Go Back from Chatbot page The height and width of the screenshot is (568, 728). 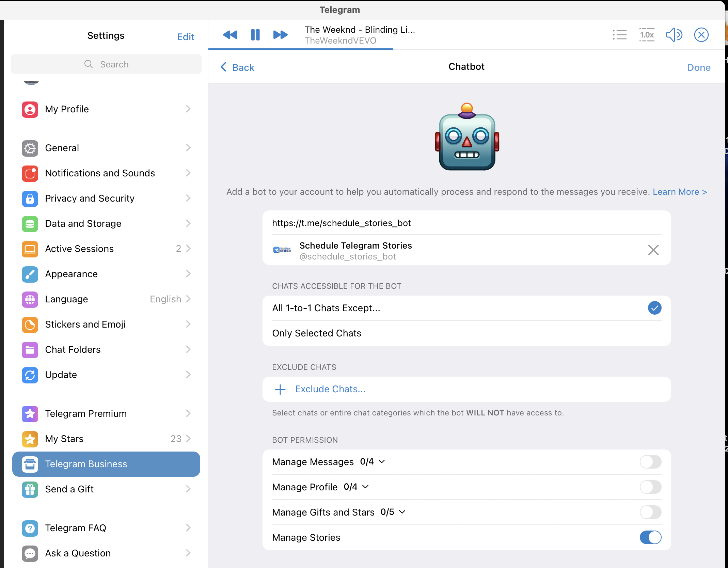coord(237,67)
